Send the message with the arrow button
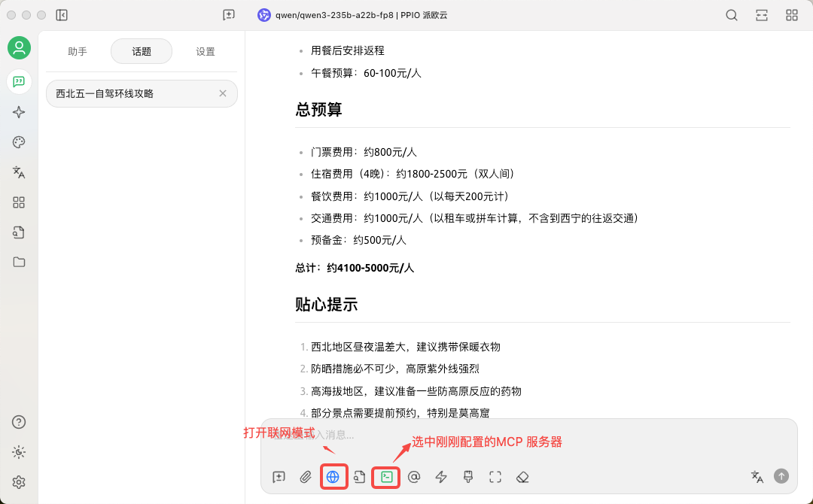The width and height of the screenshot is (813, 504). 781,477
